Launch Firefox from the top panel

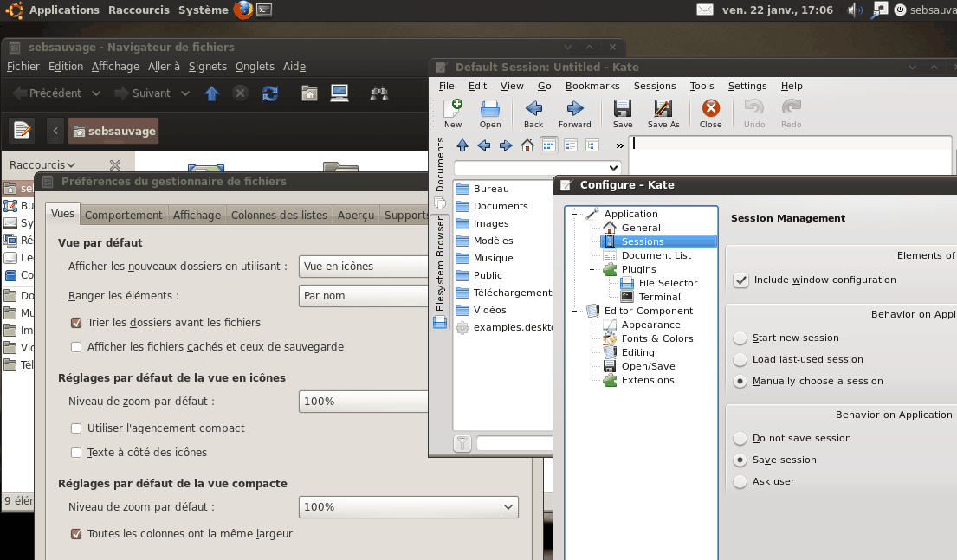click(x=242, y=10)
